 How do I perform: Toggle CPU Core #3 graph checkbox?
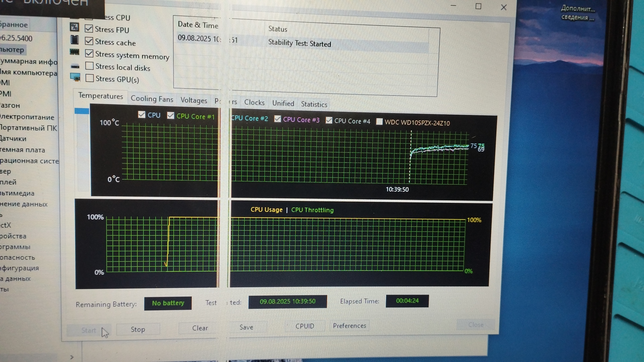click(277, 119)
